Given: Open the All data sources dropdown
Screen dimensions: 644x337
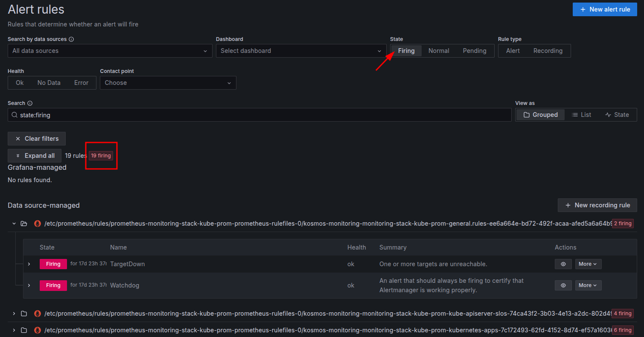Looking at the screenshot, I should pyautogui.click(x=110, y=51).
